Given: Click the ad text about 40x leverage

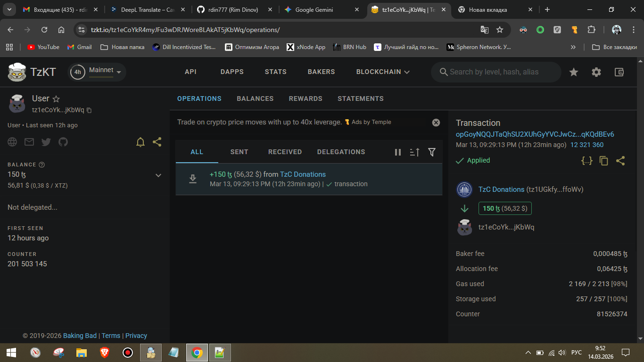Looking at the screenshot, I should point(259,122).
